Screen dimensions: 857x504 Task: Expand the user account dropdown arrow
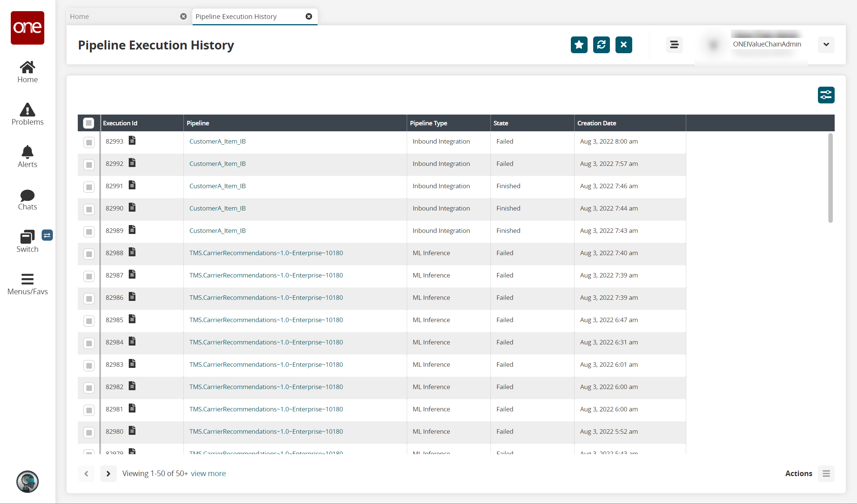pos(826,45)
